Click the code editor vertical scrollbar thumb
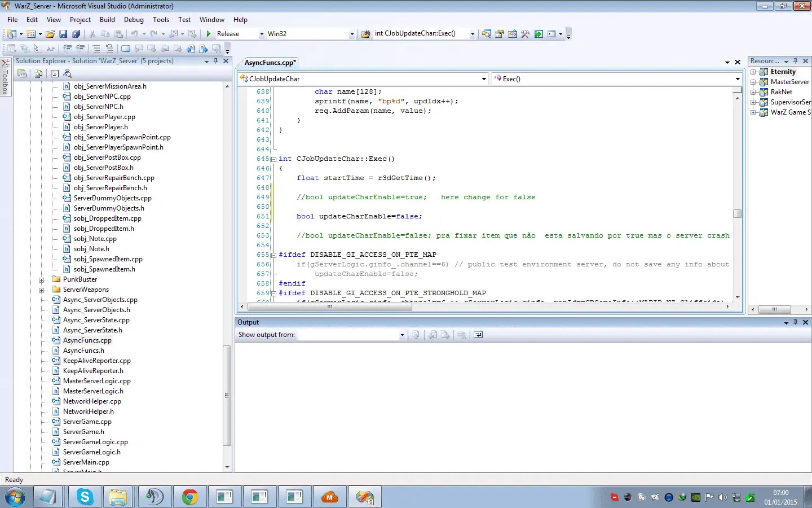Viewport: 812px width, 508px height. 737,214
